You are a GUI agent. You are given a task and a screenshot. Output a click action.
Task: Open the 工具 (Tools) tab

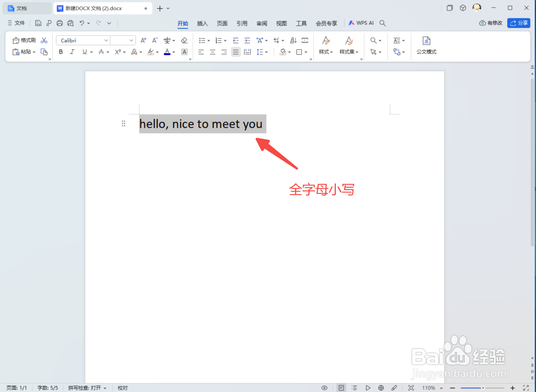(x=301, y=23)
